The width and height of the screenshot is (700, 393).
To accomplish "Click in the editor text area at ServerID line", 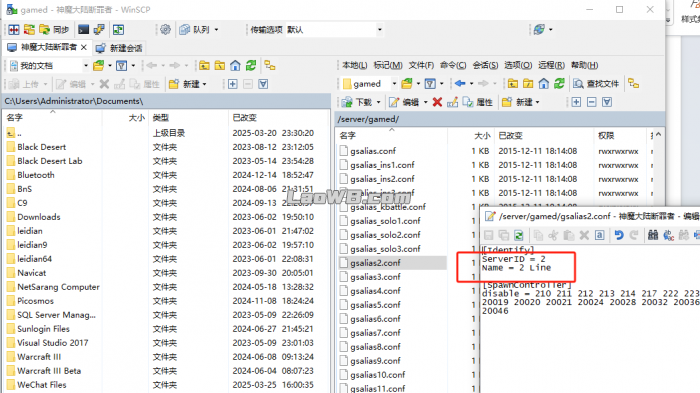I will [x=513, y=259].
